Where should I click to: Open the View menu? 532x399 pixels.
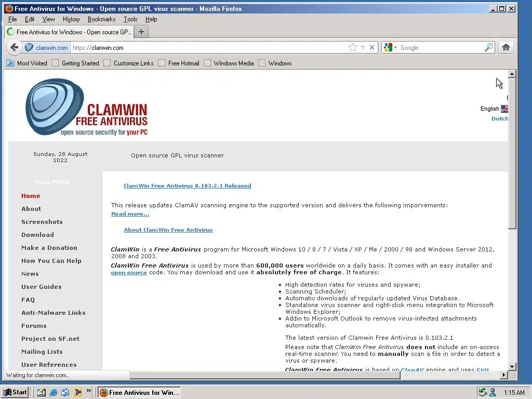pos(48,19)
